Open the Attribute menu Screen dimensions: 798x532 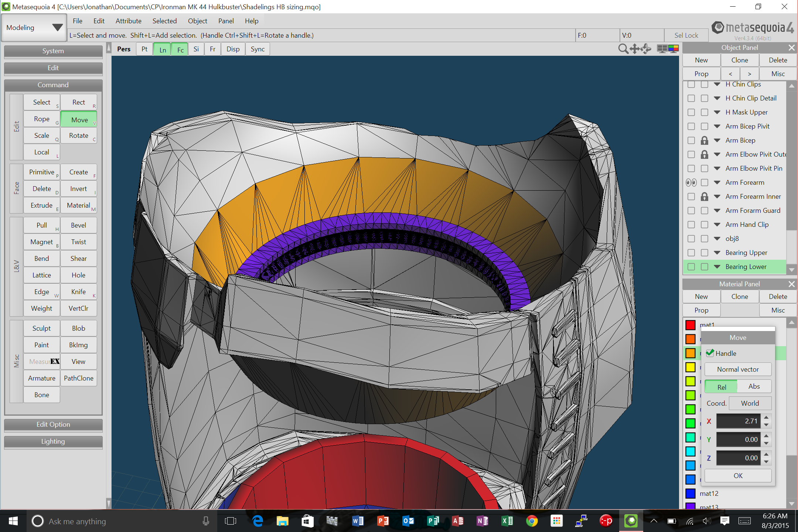129,21
